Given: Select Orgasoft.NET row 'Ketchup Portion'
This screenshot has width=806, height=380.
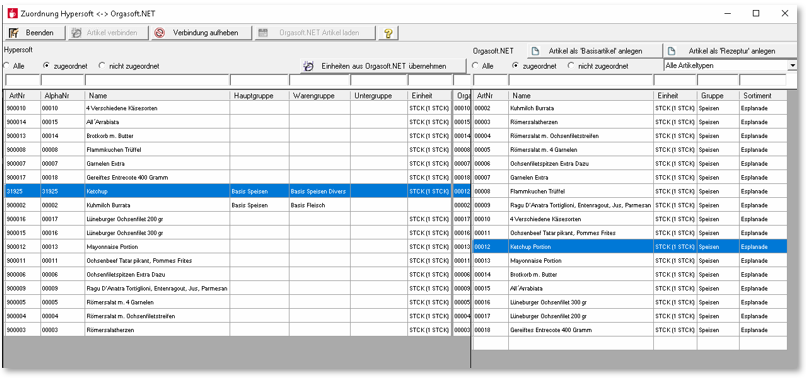Looking at the screenshot, I should [630, 247].
